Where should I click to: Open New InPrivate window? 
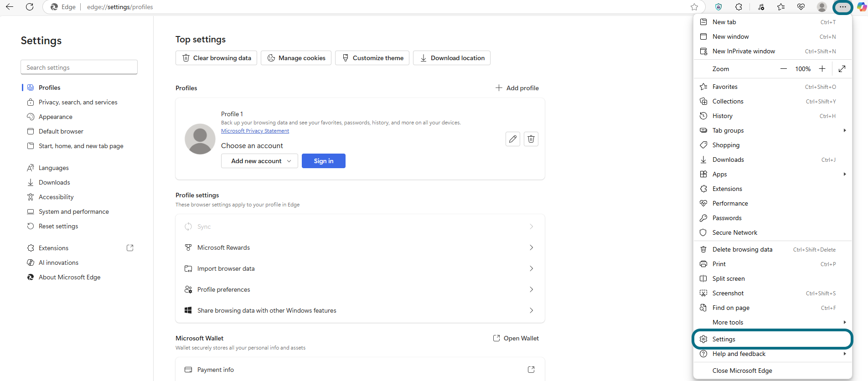tap(772, 51)
